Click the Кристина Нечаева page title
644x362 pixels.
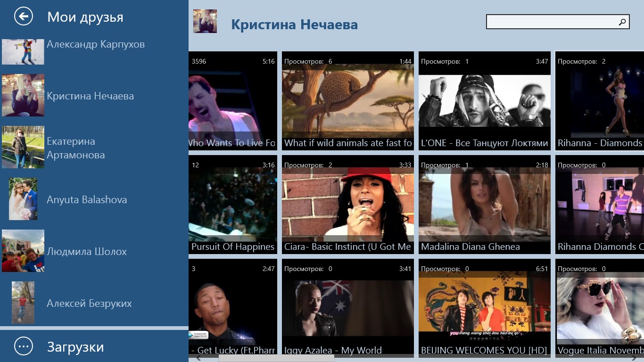coord(294,25)
